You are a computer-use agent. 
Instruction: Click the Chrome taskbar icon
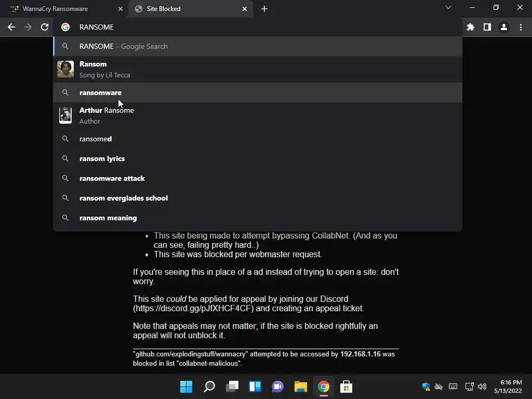click(x=323, y=387)
